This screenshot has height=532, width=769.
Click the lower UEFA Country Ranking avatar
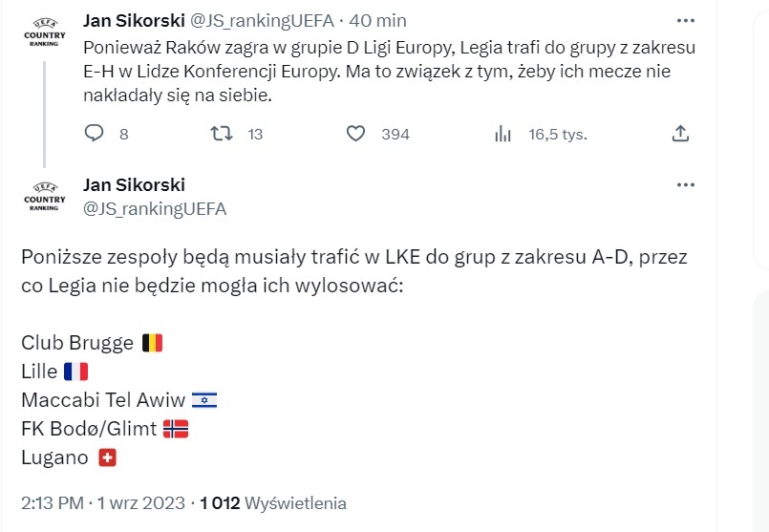44,195
